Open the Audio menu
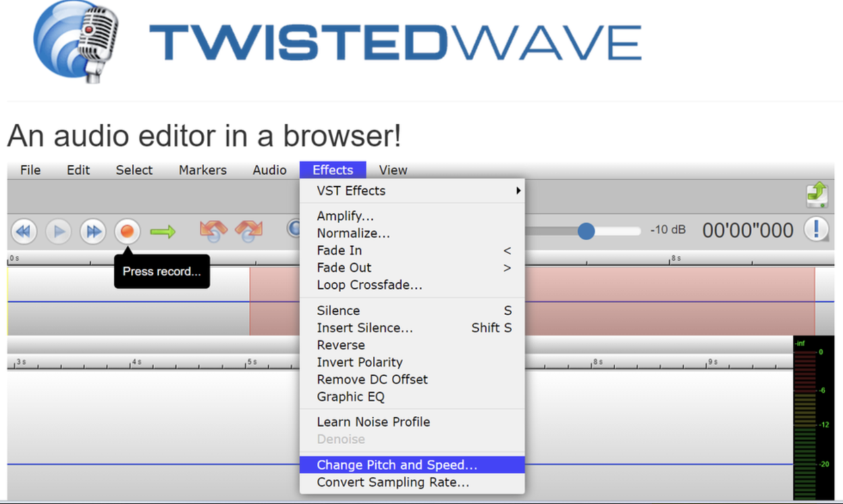This screenshot has height=504, width=843. pos(269,170)
